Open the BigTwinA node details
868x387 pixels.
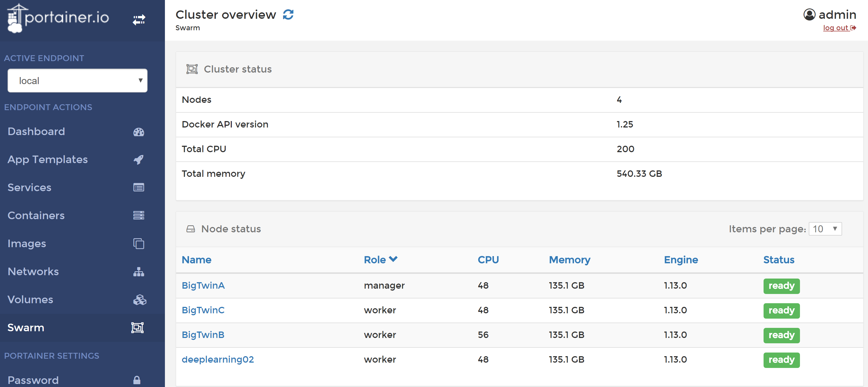pyautogui.click(x=203, y=286)
